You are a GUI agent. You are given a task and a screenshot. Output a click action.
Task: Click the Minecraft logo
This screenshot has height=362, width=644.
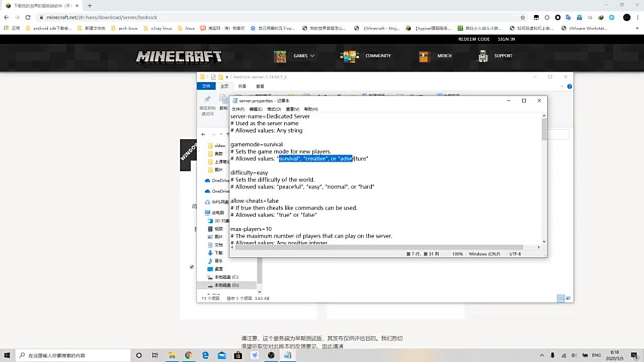point(179,56)
